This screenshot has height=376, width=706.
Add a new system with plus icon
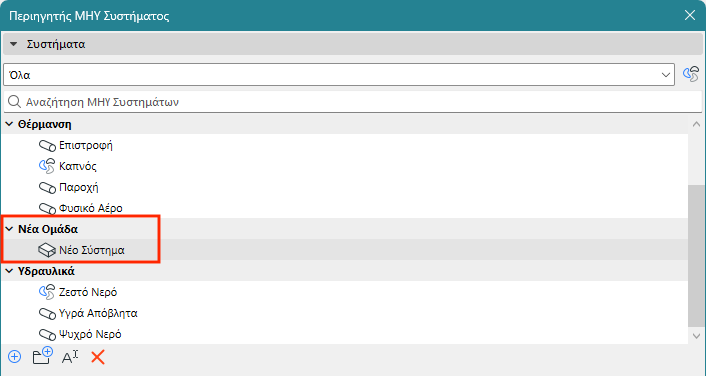click(x=14, y=357)
